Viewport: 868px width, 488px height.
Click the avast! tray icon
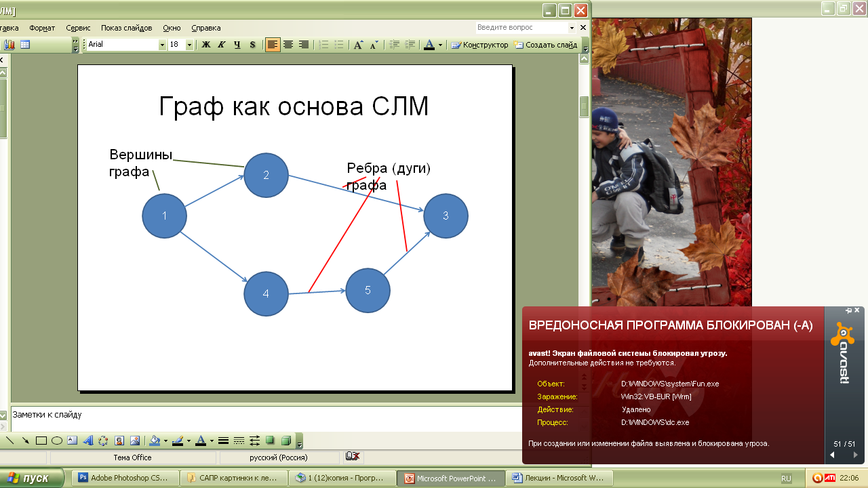coord(819,478)
